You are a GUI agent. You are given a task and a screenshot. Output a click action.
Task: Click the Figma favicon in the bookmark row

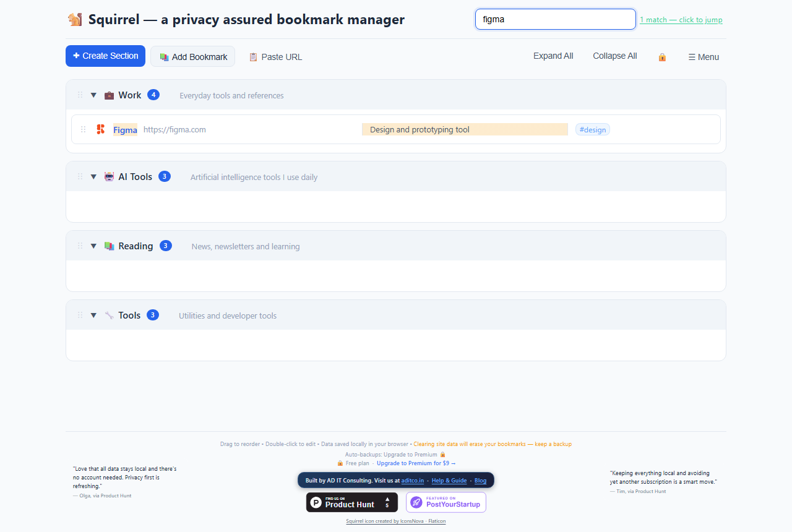(100, 129)
